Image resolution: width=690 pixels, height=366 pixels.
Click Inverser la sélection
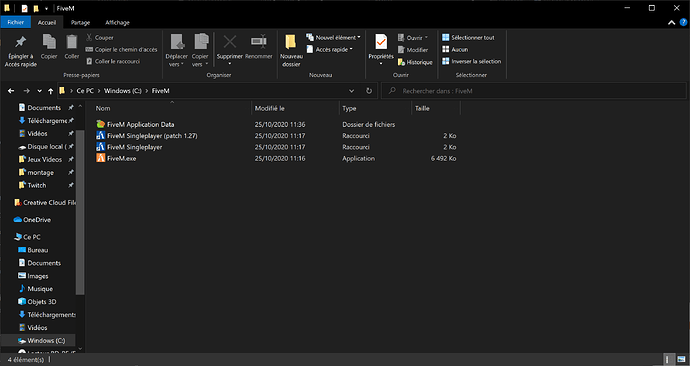click(x=471, y=62)
